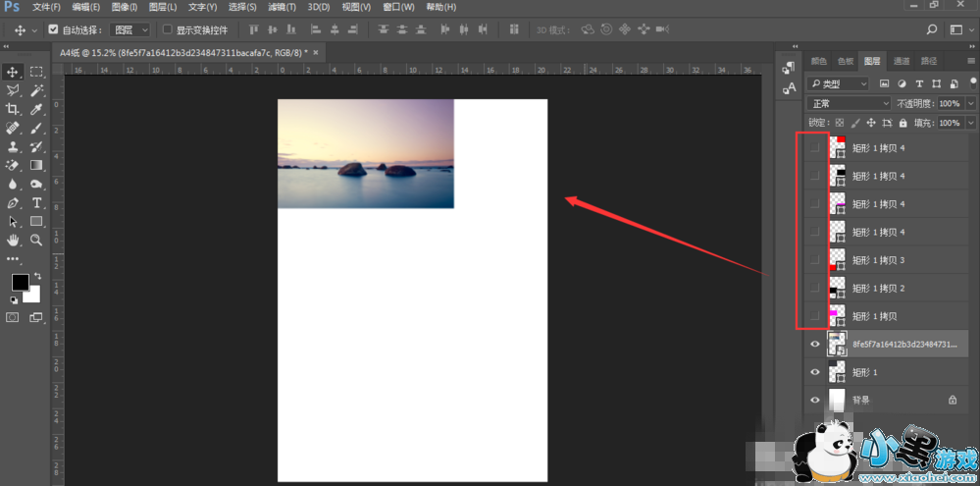Screen dimensions: 980x486
Task: Click the search icon in options bar
Action: [931, 30]
